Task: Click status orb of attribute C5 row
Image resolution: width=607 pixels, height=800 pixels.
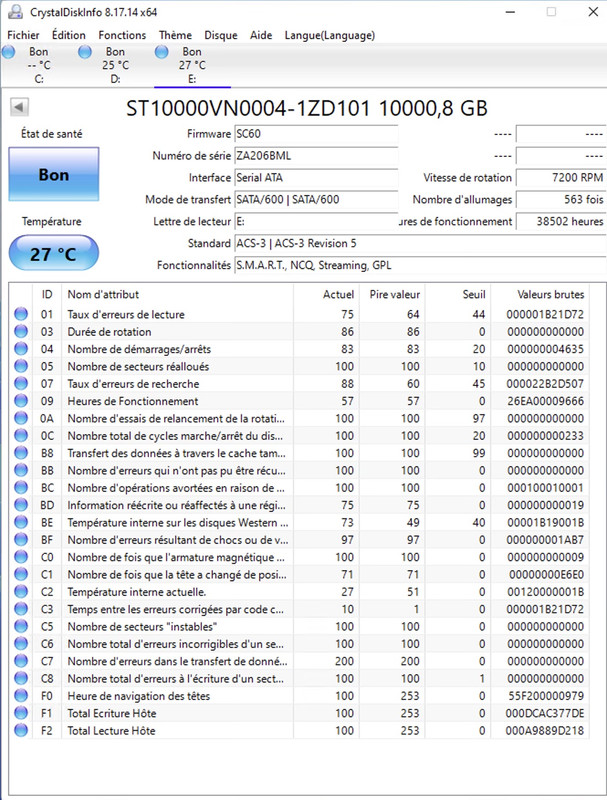Action: tap(21, 627)
